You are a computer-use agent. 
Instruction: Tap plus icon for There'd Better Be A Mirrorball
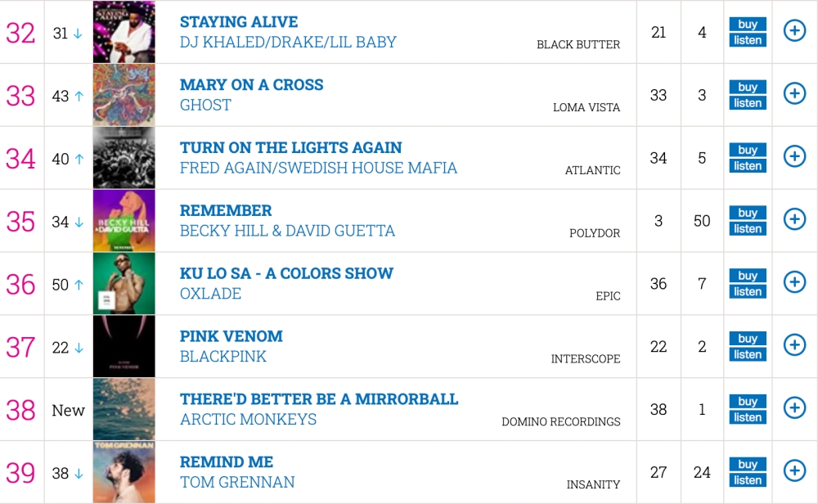point(794,407)
